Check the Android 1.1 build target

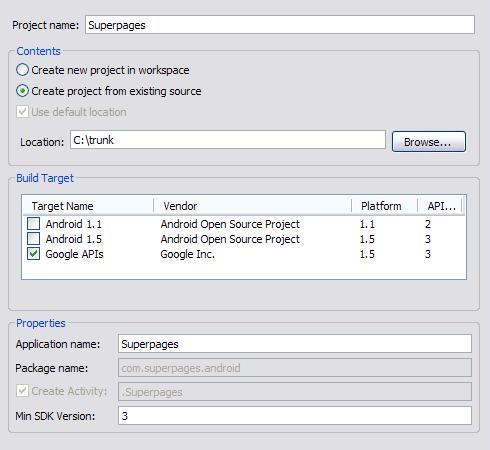click(34, 224)
